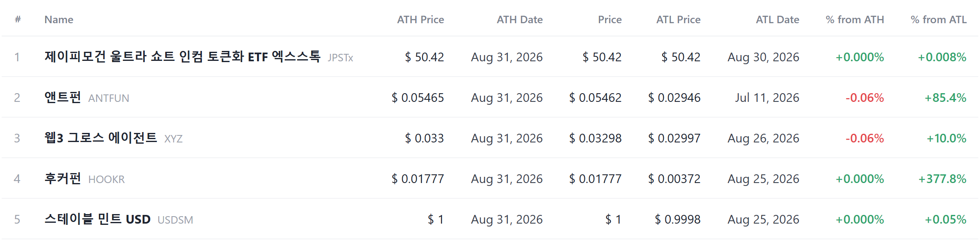Sort table by ATH Price column
This screenshot has height=241, width=980.
point(420,19)
